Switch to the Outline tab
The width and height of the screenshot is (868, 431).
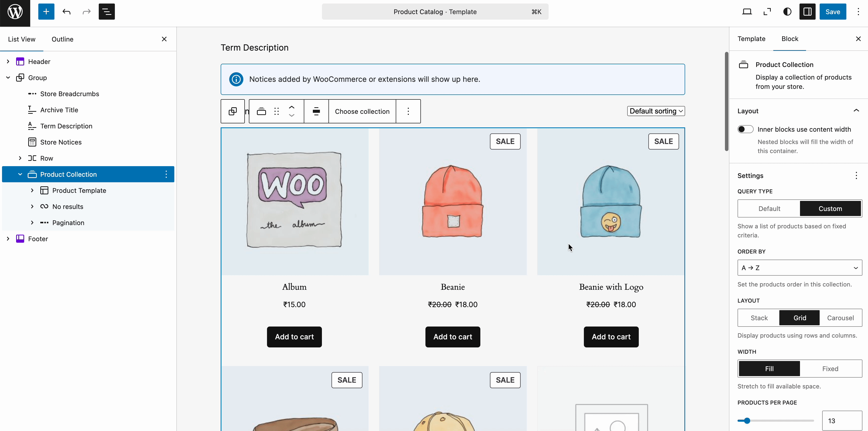[62, 39]
